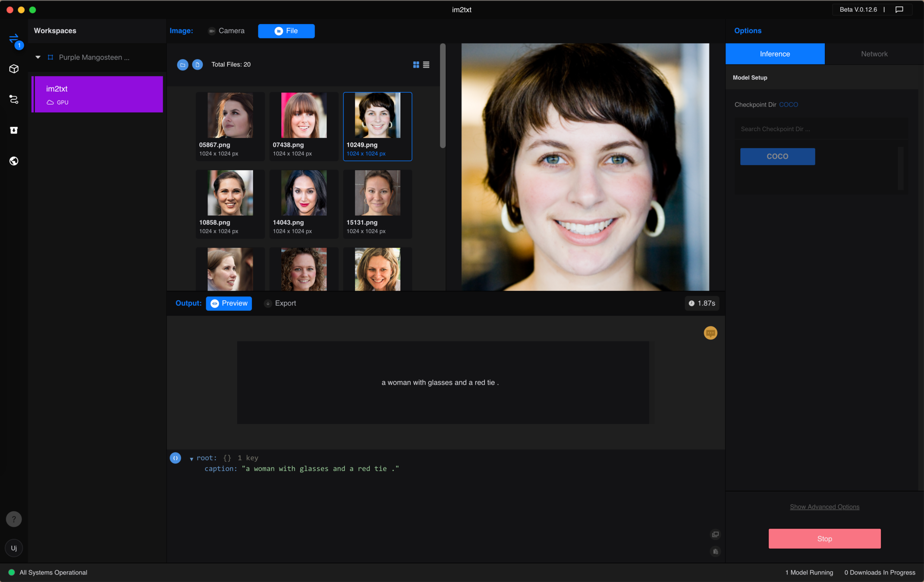Switch to list view icon
The image size is (924, 582).
(426, 65)
